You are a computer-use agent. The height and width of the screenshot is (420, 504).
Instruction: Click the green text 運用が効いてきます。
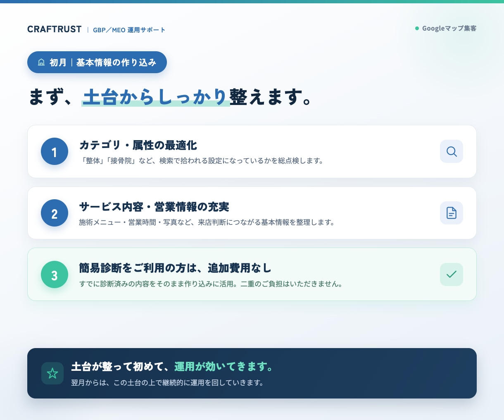point(224,367)
